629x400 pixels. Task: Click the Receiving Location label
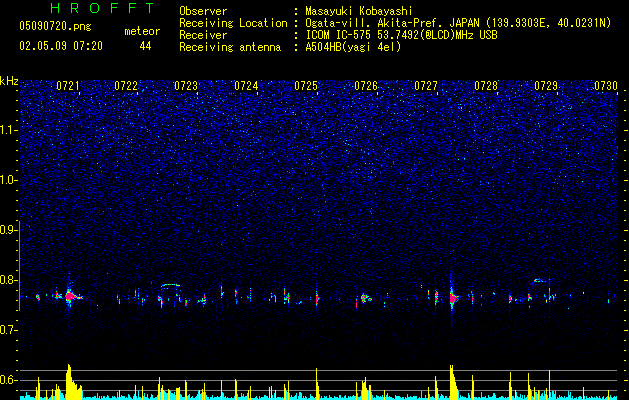point(233,23)
